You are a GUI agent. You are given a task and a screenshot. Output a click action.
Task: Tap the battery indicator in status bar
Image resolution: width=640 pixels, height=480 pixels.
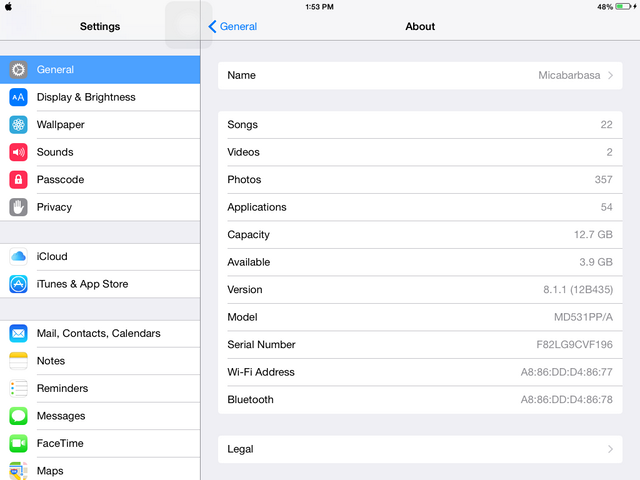(x=624, y=7)
